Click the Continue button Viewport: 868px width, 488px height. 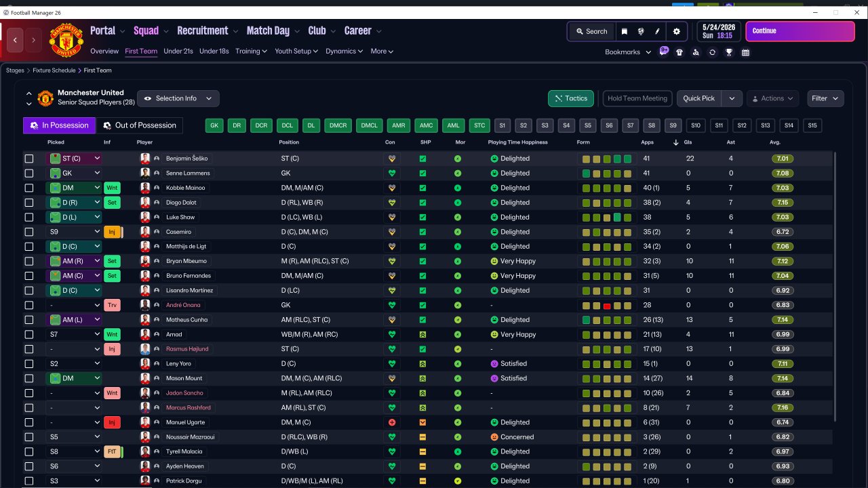click(800, 31)
